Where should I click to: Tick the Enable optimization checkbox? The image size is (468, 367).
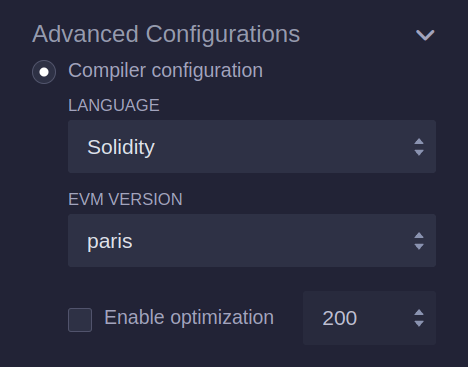[x=80, y=320]
